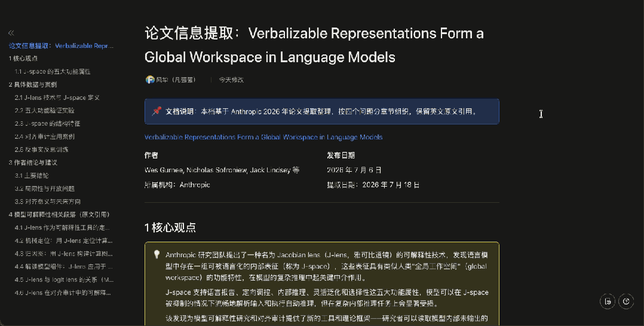Go to 4.1 J-lens 作为可解释性工具
This screenshot has height=326, width=644.
pyautogui.click(x=62, y=228)
